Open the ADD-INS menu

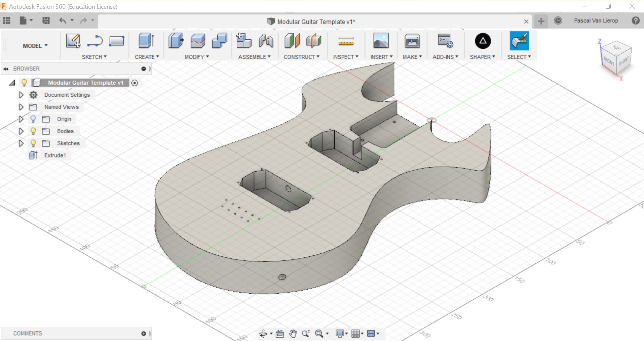pos(445,57)
